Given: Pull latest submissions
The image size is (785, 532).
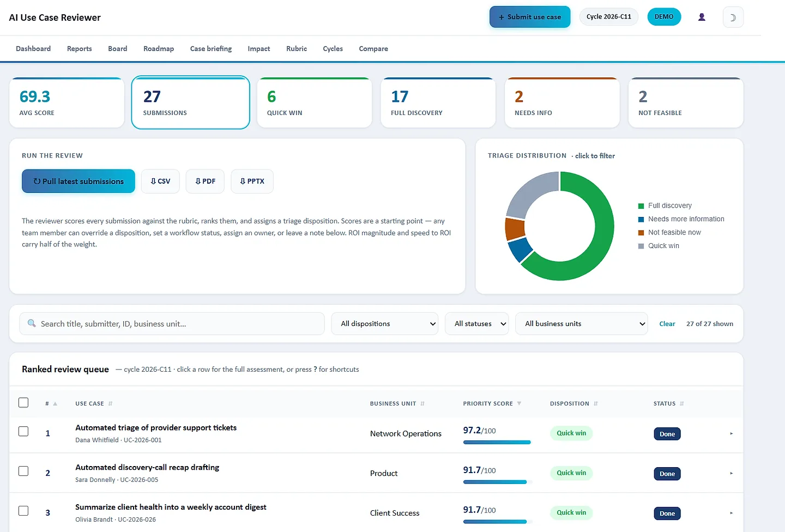Looking at the screenshot, I should pyautogui.click(x=78, y=181).
